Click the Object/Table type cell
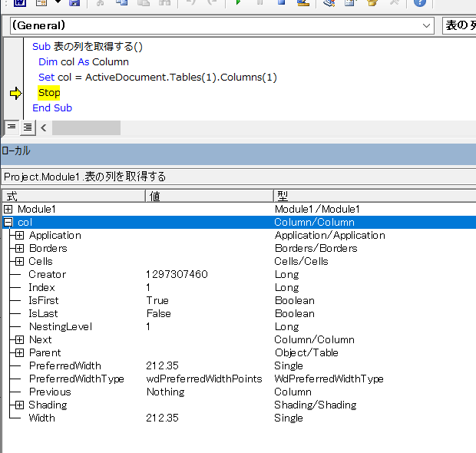The height and width of the screenshot is (453, 476). pyautogui.click(x=306, y=353)
